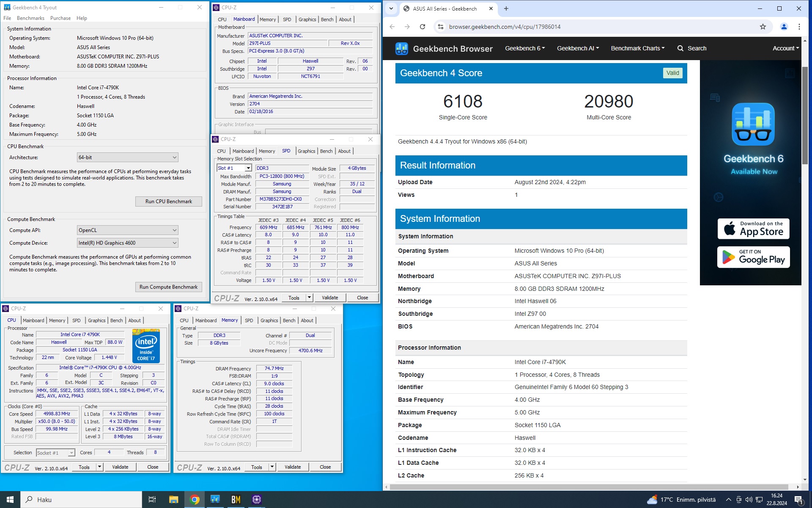Click the BM benchmark taskbar icon
812x508 pixels.
pyautogui.click(x=236, y=500)
